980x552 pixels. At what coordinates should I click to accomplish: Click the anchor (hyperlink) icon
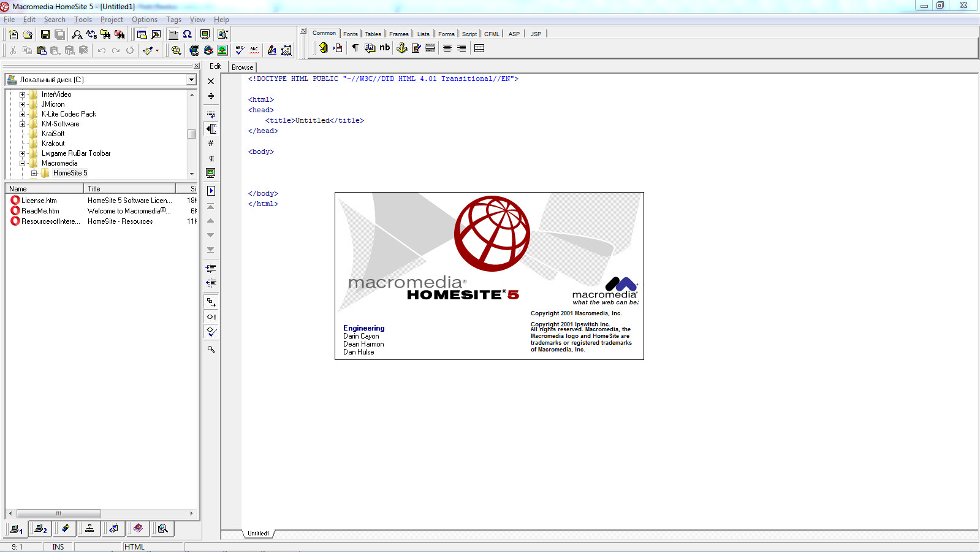pos(401,48)
